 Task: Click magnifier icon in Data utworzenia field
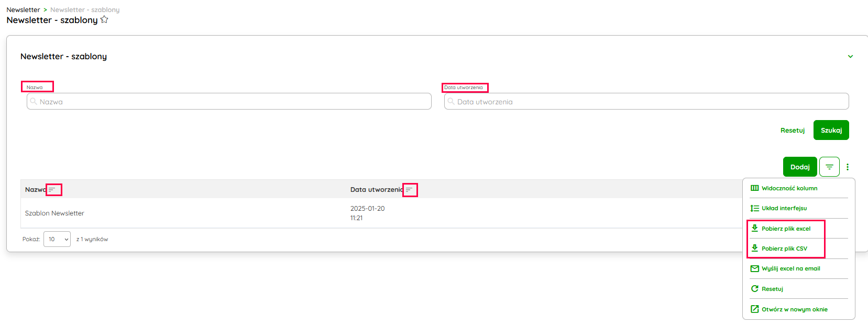451,102
